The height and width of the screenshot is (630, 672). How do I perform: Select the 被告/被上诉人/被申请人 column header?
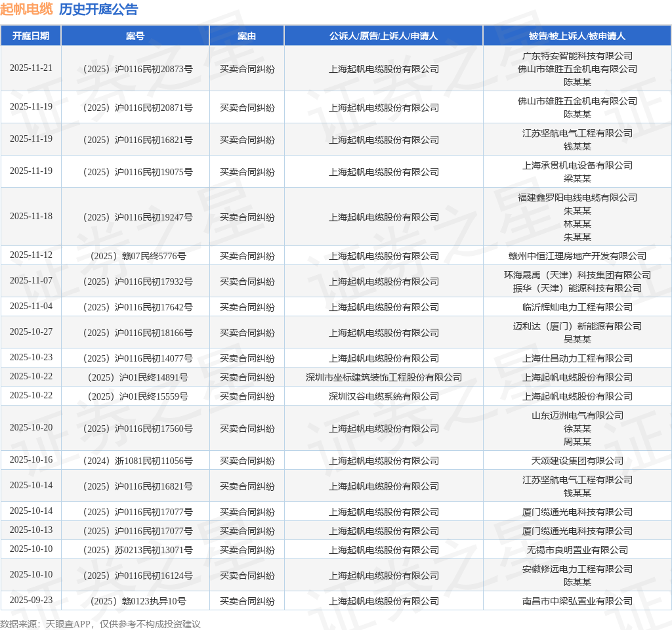pos(577,36)
